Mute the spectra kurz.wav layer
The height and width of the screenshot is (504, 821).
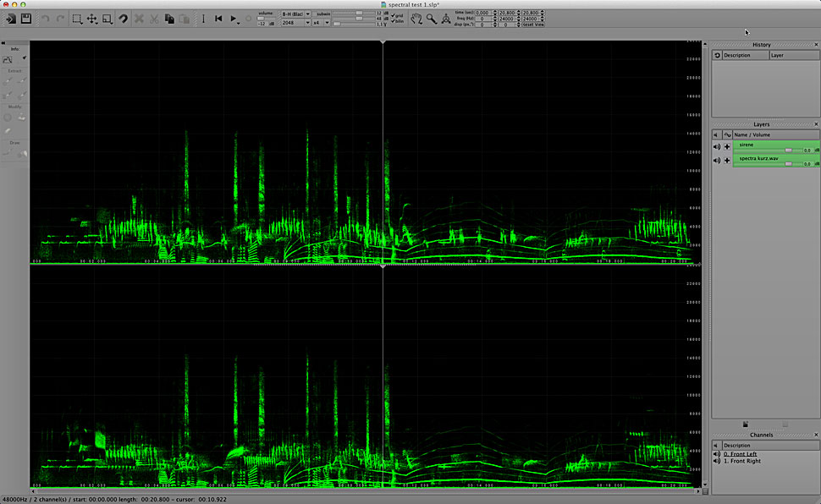[716, 160]
